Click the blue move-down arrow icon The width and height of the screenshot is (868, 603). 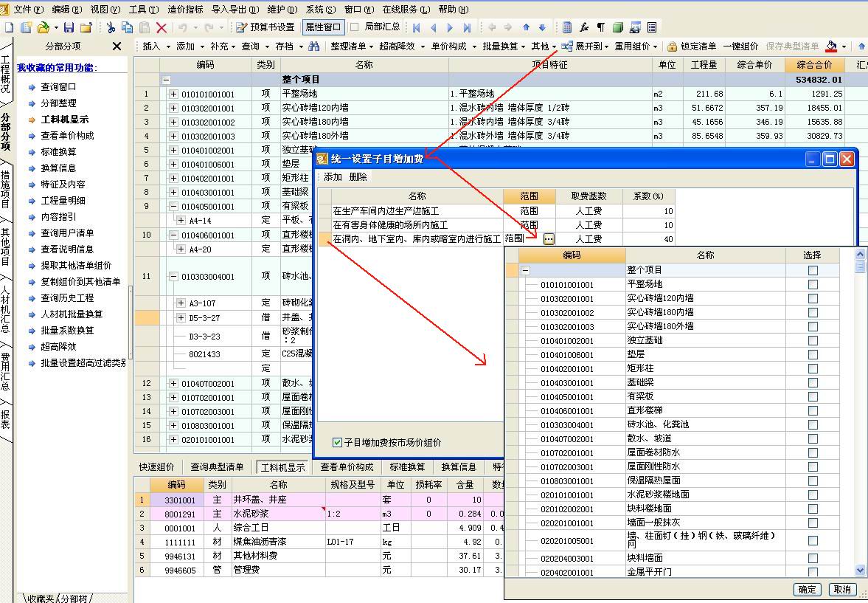pyautogui.click(x=542, y=27)
